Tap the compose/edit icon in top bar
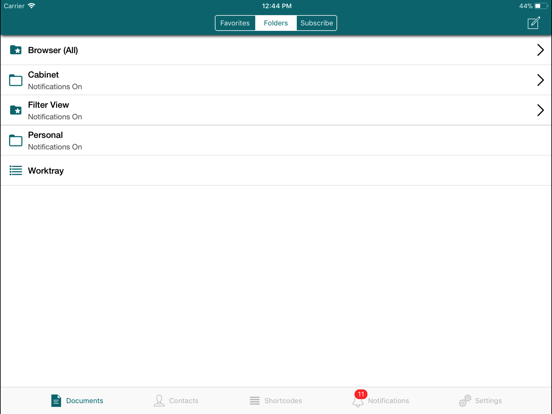This screenshot has width=552, height=414. 534,23
